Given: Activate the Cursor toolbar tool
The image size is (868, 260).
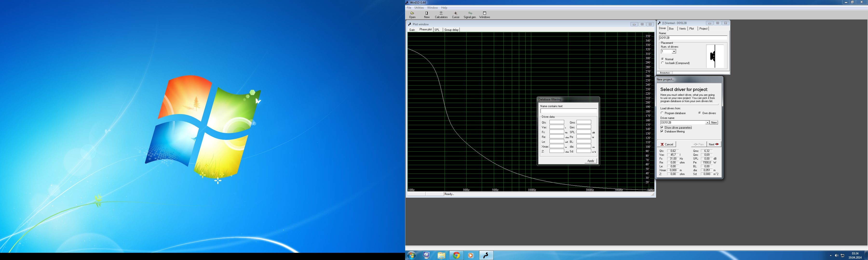Looking at the screenshot, I should tap(455, 15).
